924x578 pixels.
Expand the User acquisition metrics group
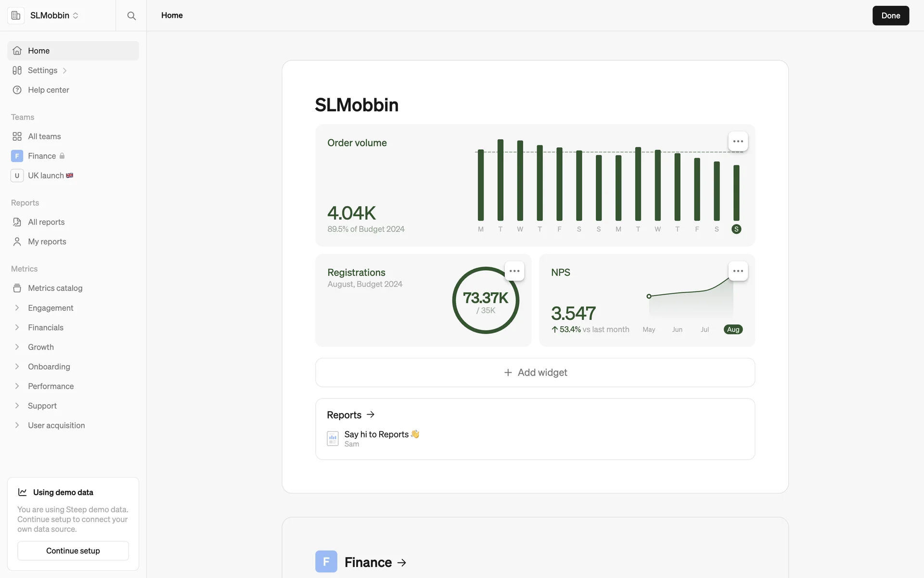tap(17, 425)
